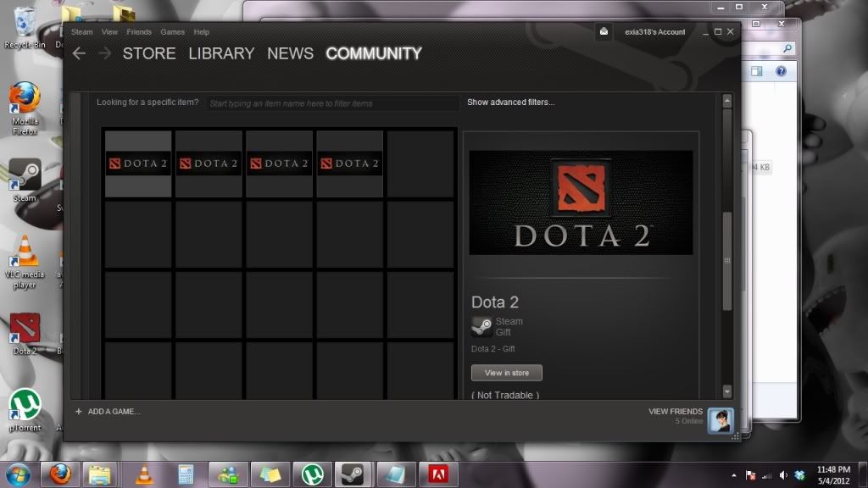Viewport: 868px width, 488px height.
Task: Click the Not Tradable label
Action: point(505,395)
